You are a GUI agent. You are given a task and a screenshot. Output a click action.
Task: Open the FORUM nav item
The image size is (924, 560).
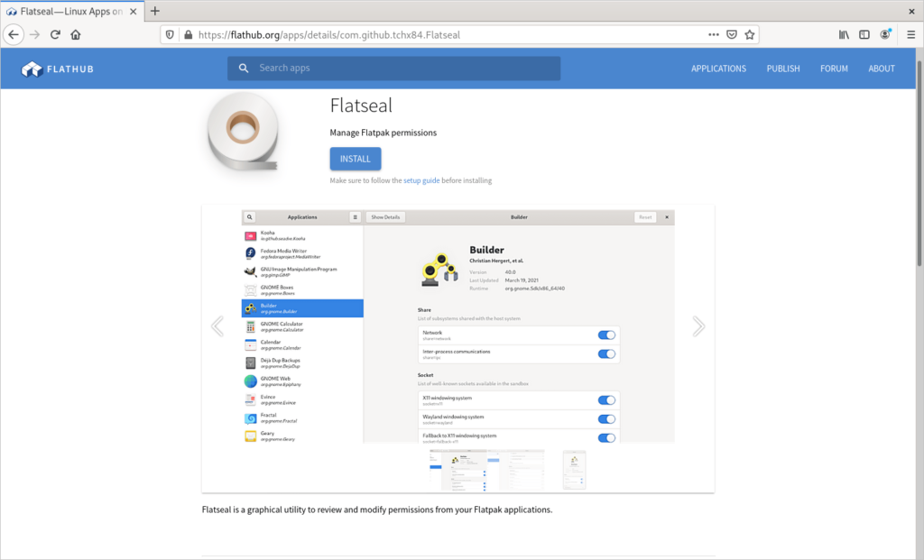834,69
